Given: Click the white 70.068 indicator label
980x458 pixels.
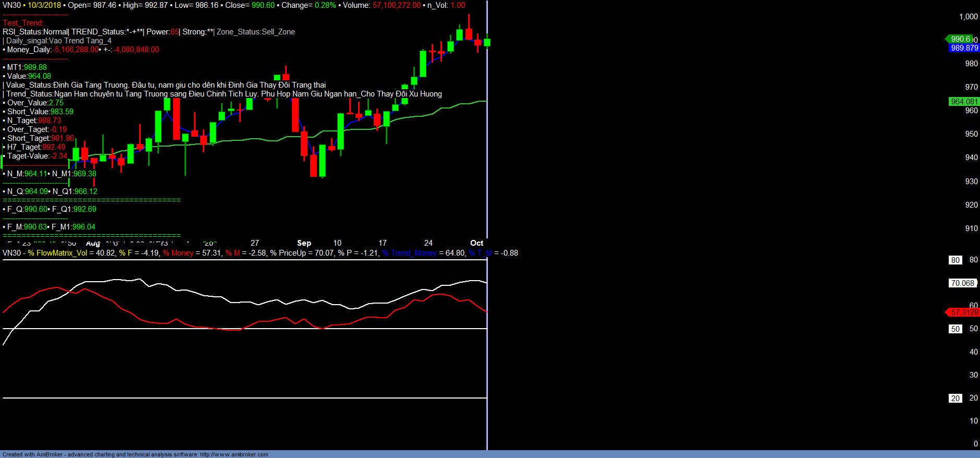Looking at the screenshot, I should 962,283.
